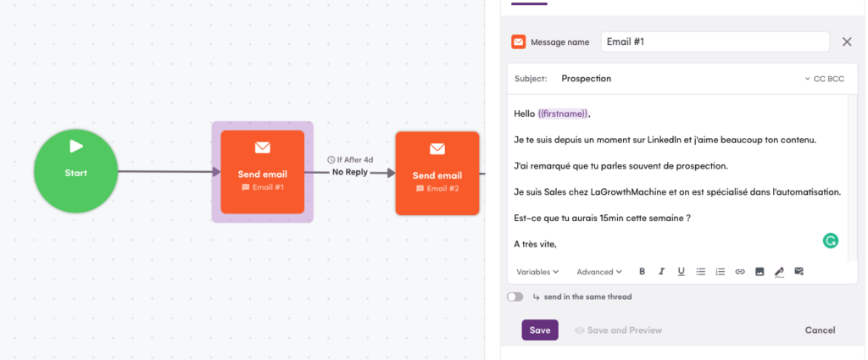Click the Grammarly icon in editor
The height and width of the screenshot is (360, 868).
830,241
